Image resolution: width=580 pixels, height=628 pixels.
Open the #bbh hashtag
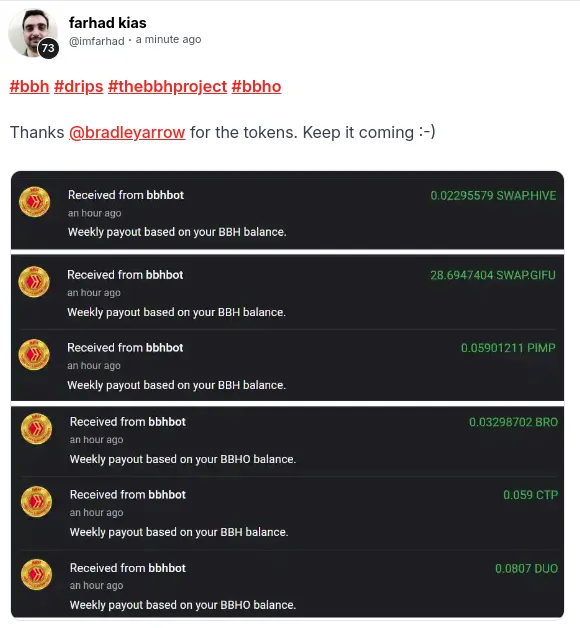point(30,87)
